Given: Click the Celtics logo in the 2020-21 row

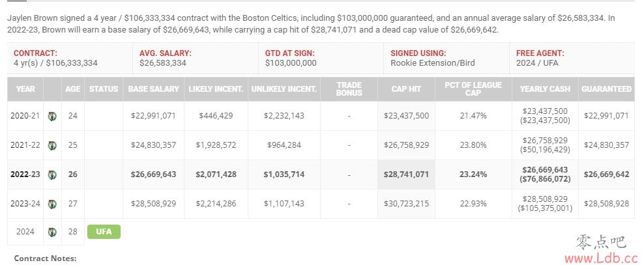Looking at the screenshot, I should click(52, 116).
